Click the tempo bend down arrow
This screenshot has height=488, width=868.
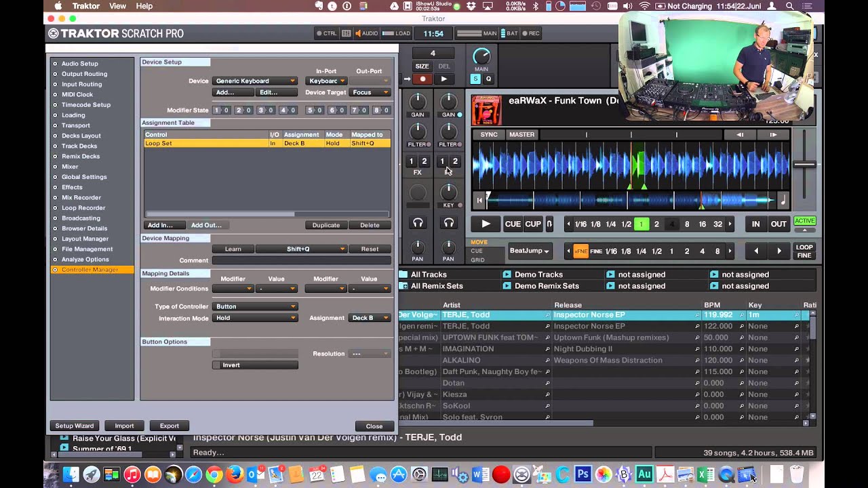click(x=740, y=135)
